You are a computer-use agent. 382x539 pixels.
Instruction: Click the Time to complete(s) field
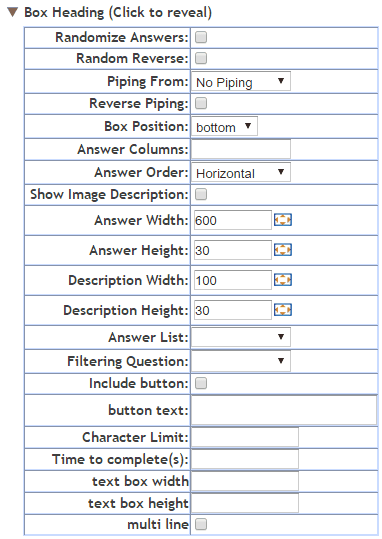(x=245, y=459)
